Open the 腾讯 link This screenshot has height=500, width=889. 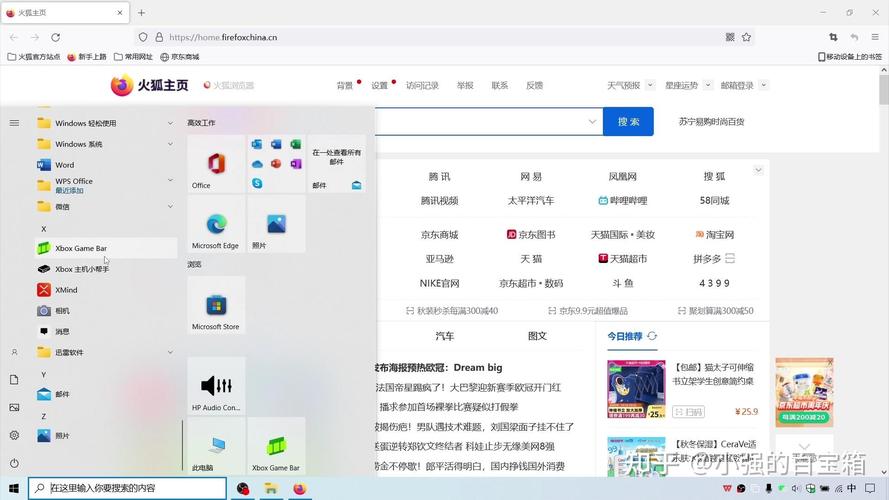439,177
